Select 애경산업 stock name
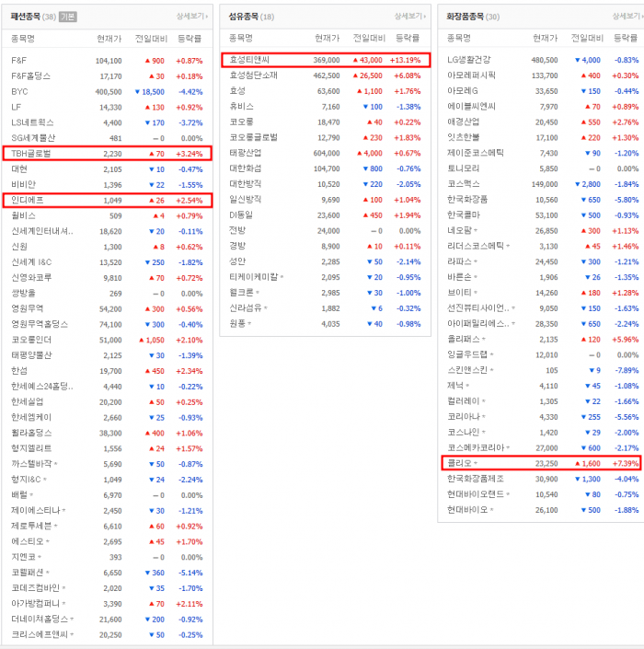Image resolution: width=644 pixels, height=649 pixels. click(464, 122)
